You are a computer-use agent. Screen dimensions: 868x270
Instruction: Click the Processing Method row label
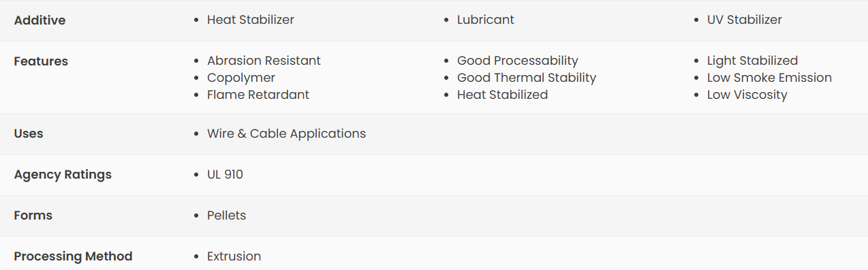pyautogui.click(x=73, y=256)
